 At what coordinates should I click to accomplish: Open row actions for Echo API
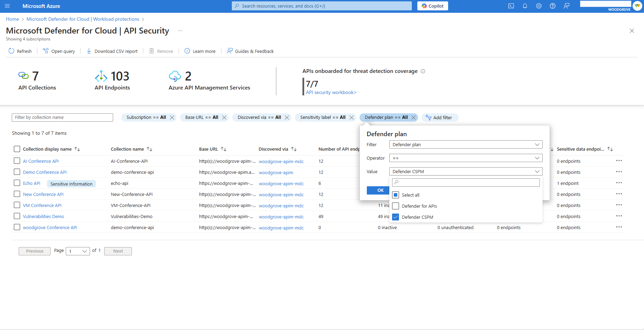619,183
